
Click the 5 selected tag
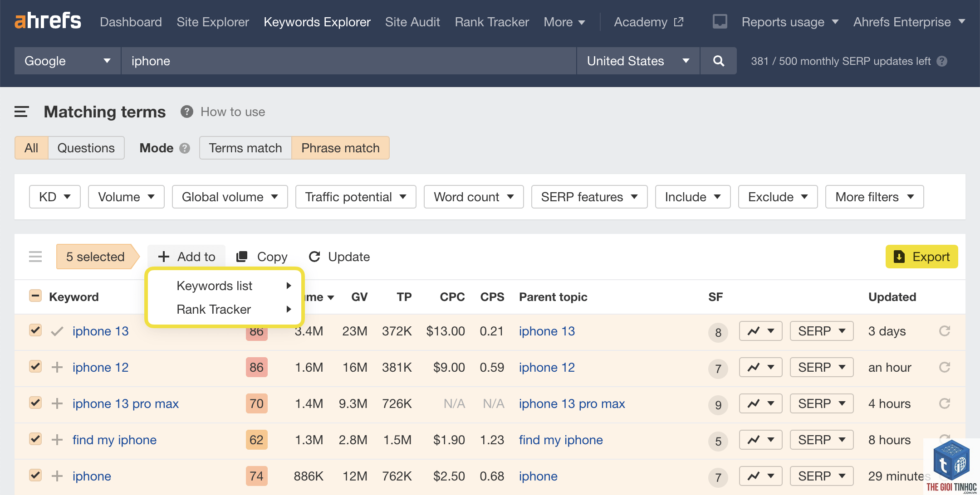coord(98,257)
